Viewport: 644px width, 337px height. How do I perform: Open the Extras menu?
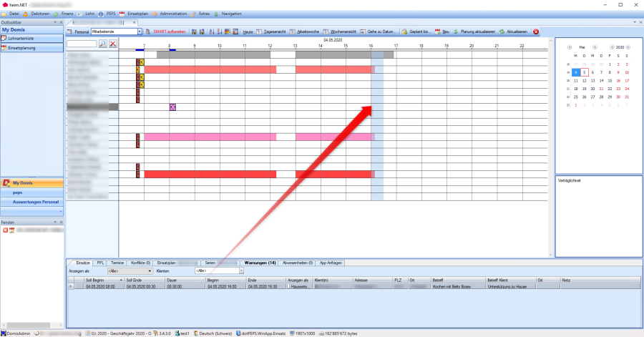pos(204,14)
